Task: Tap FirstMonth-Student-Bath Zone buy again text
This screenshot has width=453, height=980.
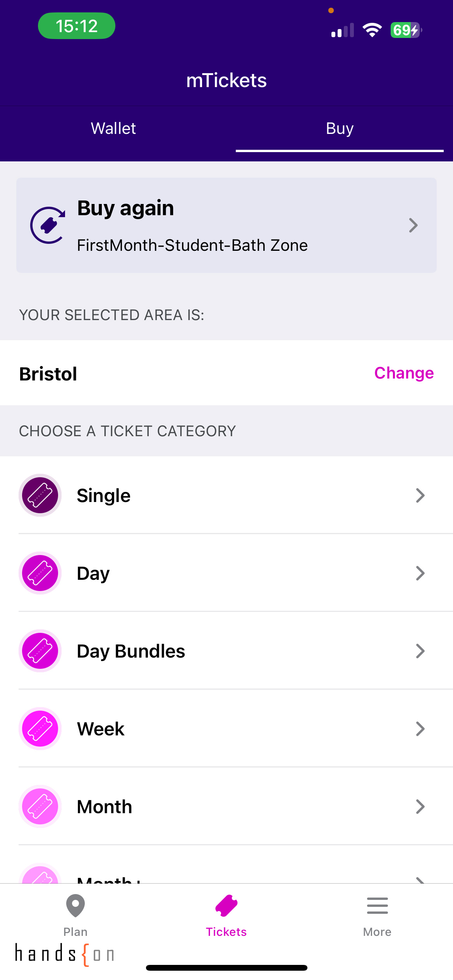Action: 192,245
